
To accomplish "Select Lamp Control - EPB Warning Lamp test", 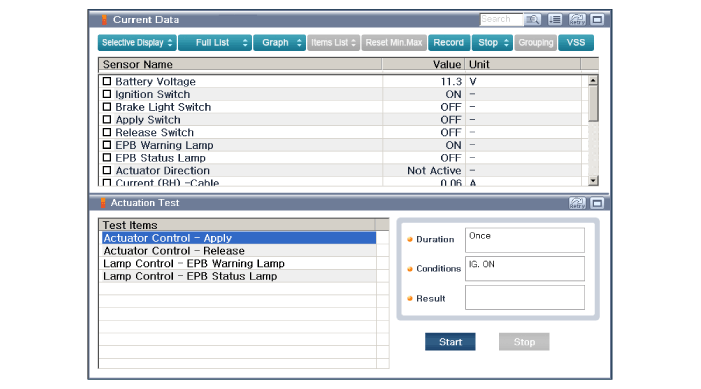I will coord(239,263).
